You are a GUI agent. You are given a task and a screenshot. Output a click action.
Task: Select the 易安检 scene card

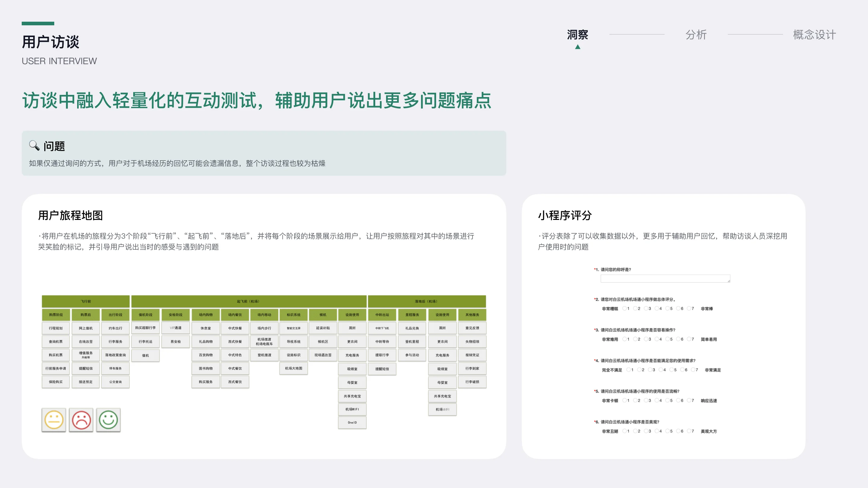[x=175, y=342]
